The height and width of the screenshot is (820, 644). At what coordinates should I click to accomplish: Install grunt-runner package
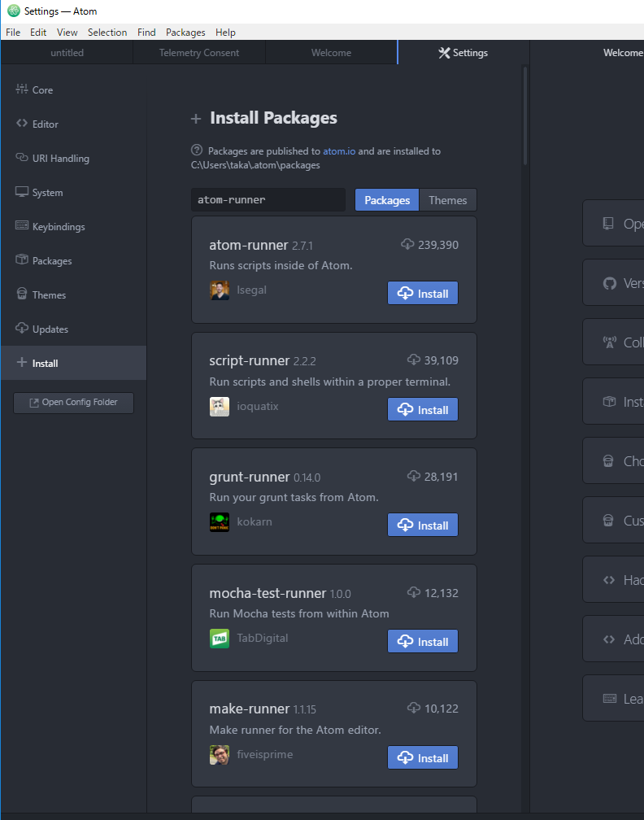[x=422, y=525]
